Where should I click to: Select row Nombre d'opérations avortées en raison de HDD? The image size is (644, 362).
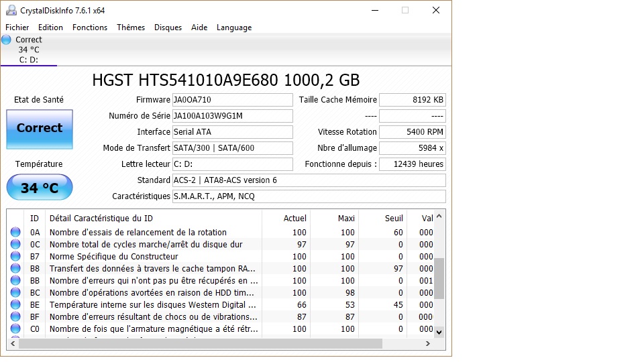pos(221,293)
